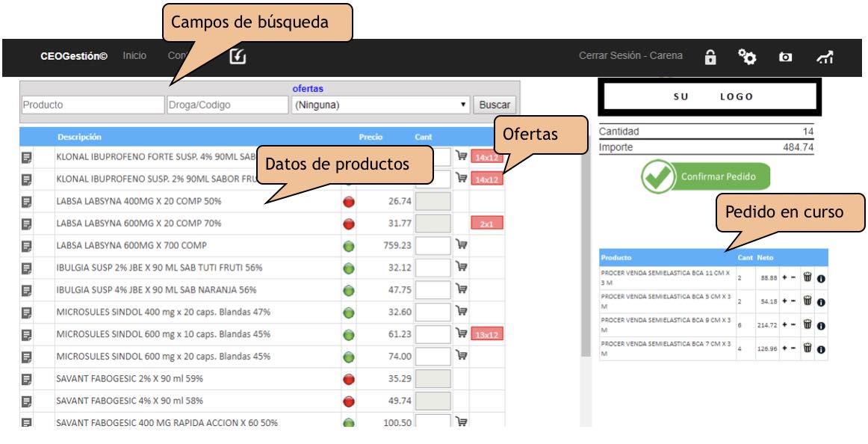Click the 2x1 offer tag
Screen dimensions: 868x444
tap(487, 223)
